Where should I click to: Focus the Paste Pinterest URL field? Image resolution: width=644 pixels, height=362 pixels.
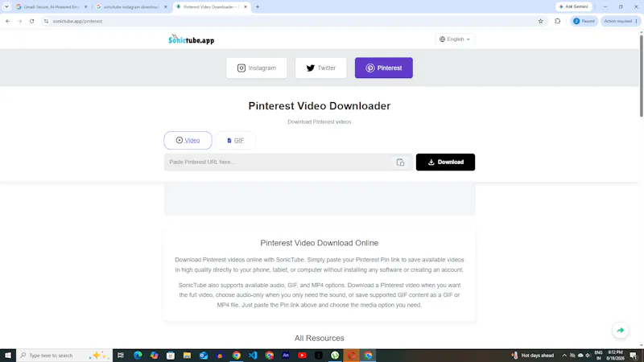pos(278,162)
